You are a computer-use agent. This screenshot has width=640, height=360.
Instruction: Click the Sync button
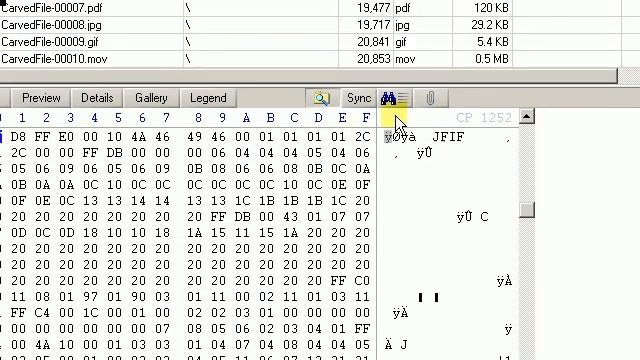[359, 98]
